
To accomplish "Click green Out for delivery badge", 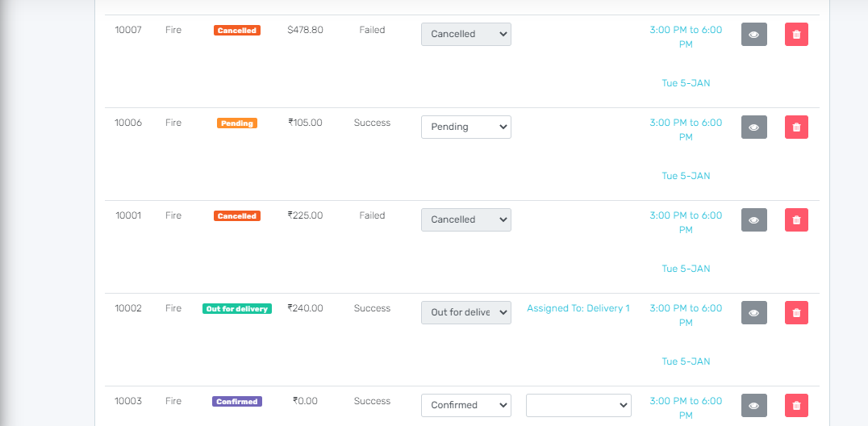I will pyautogui.click(x=236, y=309).
